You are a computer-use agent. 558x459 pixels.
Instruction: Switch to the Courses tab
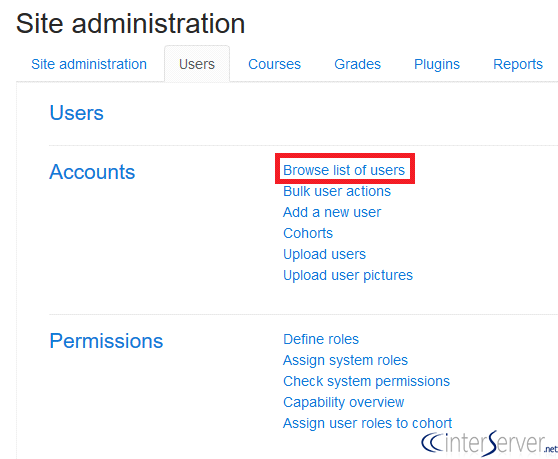tap(274, 64)
